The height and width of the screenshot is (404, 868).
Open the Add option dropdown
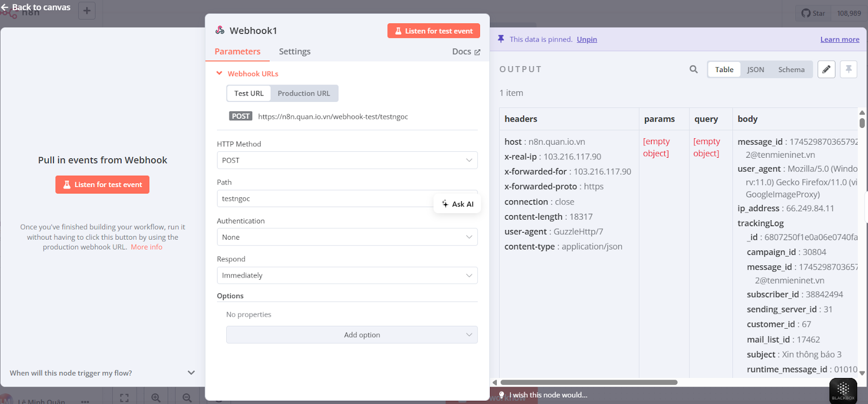(352, 335)
